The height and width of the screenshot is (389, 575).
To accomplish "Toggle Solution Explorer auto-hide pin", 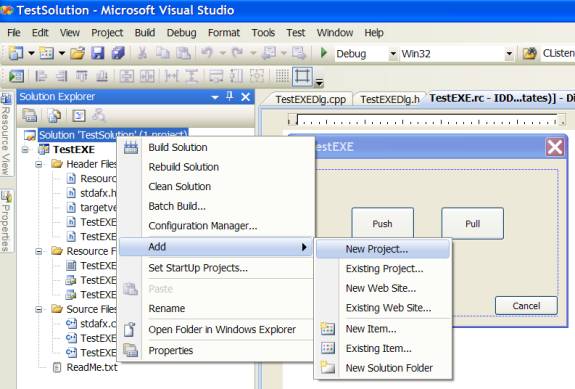I will pos(230,96).
